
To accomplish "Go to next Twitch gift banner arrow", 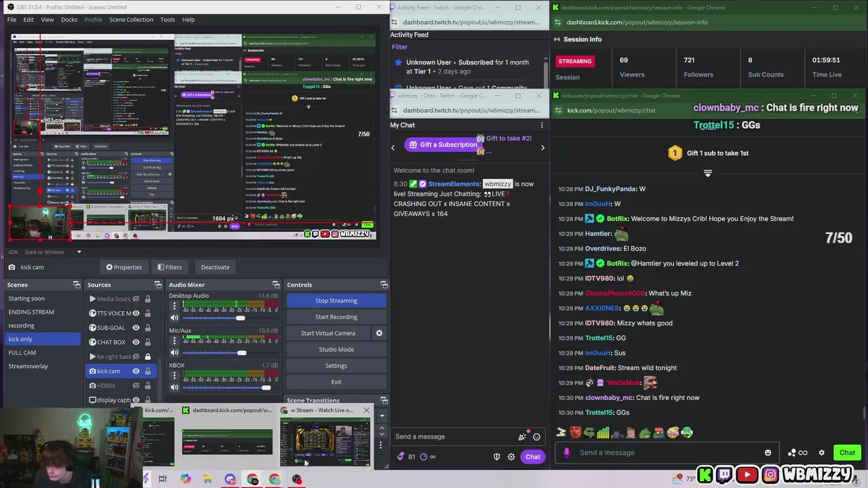I will click(542, 148).
